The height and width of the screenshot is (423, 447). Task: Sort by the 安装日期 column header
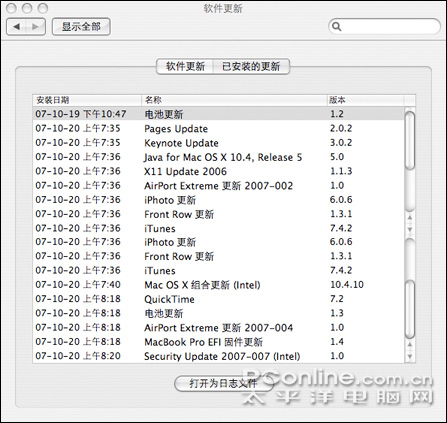87,100
